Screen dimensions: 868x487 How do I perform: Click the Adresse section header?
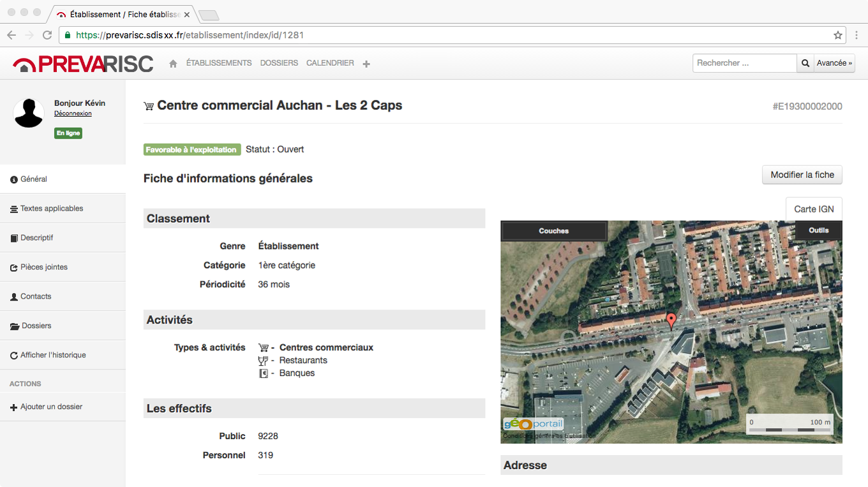(x=671, y=465)
